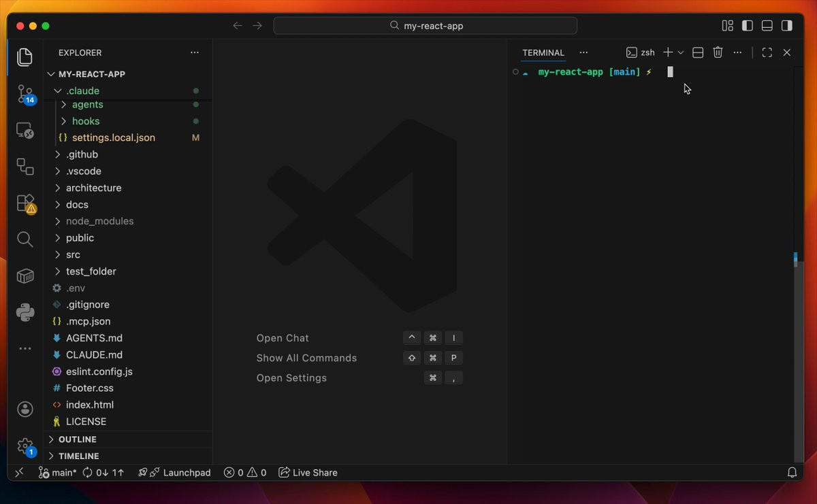
Task: Open the Extensions view with warning badge
Action: pos(25,203)
